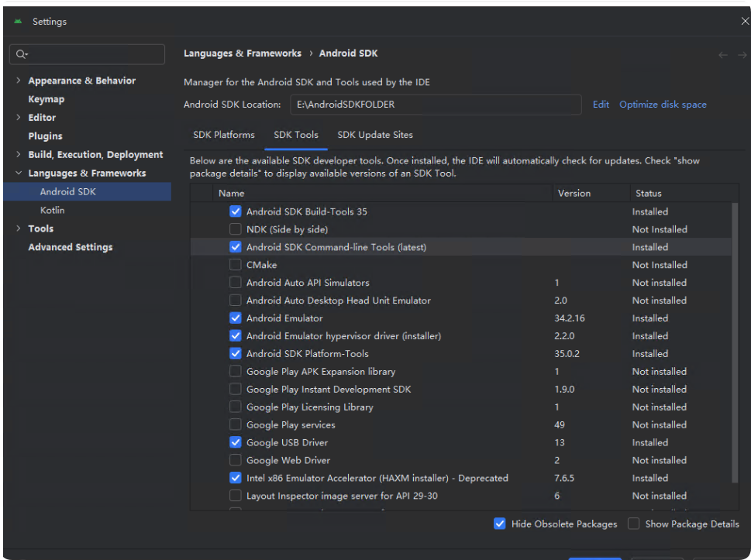Select the Google Web Driver checkbox
This screenshot has height=560, width=751.
[x=235, y=460]
